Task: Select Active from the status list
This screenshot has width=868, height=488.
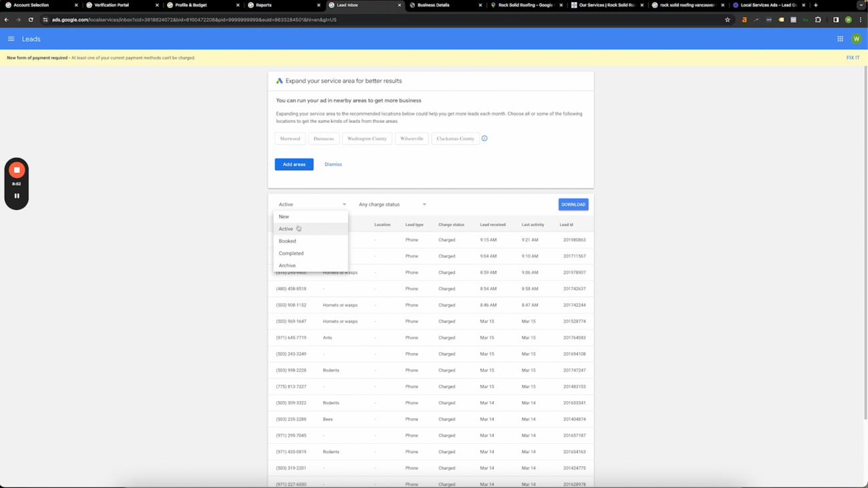Action: click(311, 229)
